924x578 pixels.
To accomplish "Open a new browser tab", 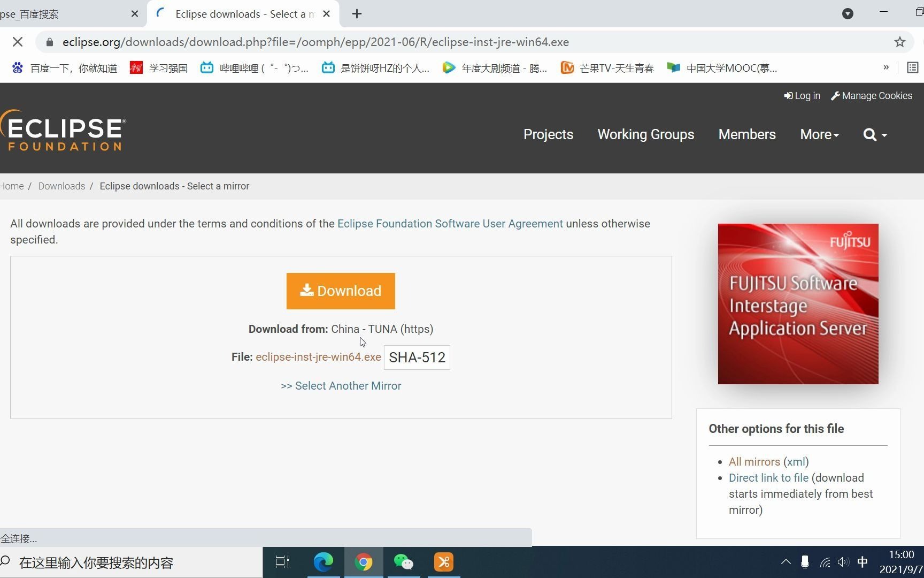I will (x=357, y=14).
